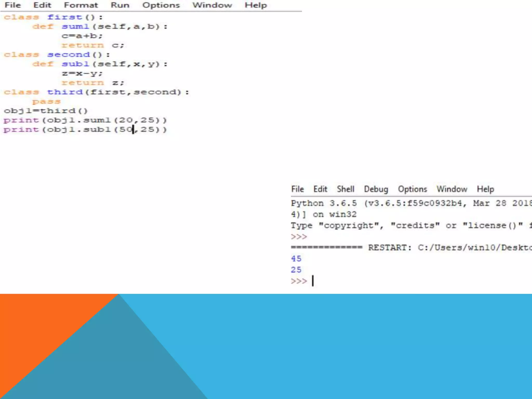Open the Format menu
532x399 pixels.
(x=81, y=5)
